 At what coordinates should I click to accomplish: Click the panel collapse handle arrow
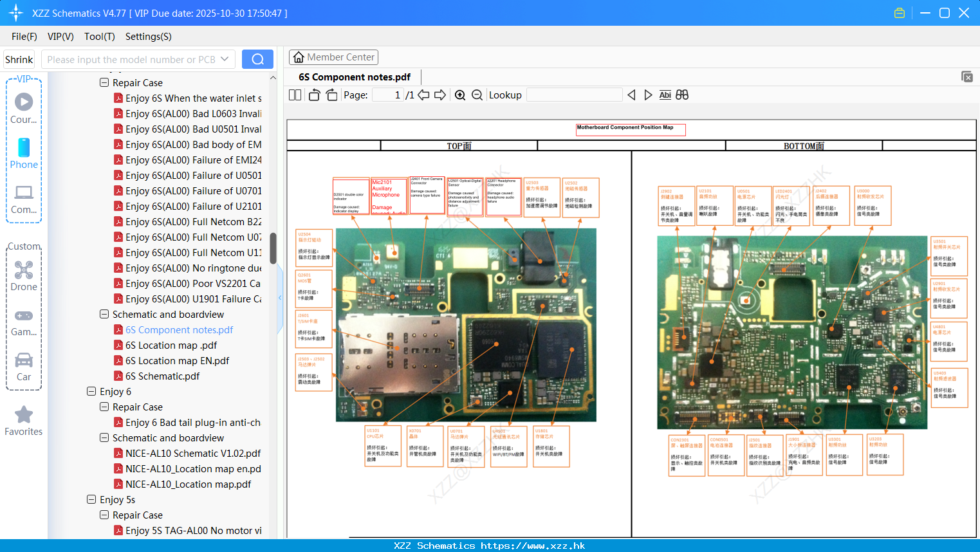(280, 297)
